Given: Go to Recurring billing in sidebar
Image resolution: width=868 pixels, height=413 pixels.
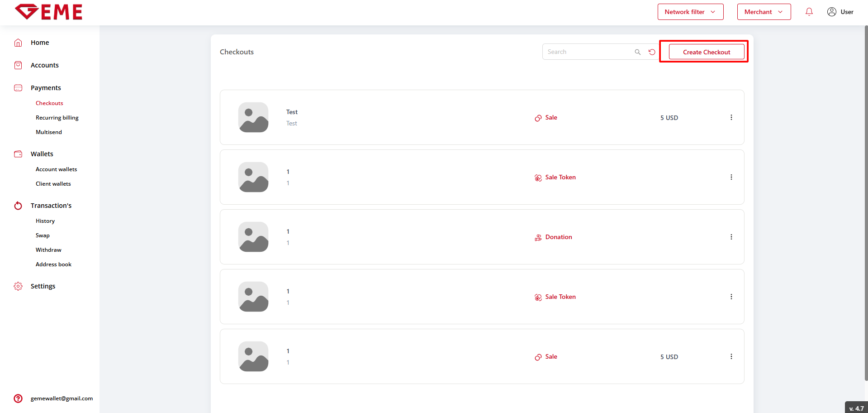Looking at the screenshot, I should coord(57,118).
